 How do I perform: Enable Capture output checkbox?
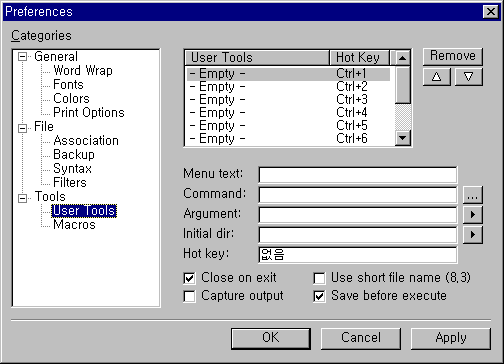(189, 296)
